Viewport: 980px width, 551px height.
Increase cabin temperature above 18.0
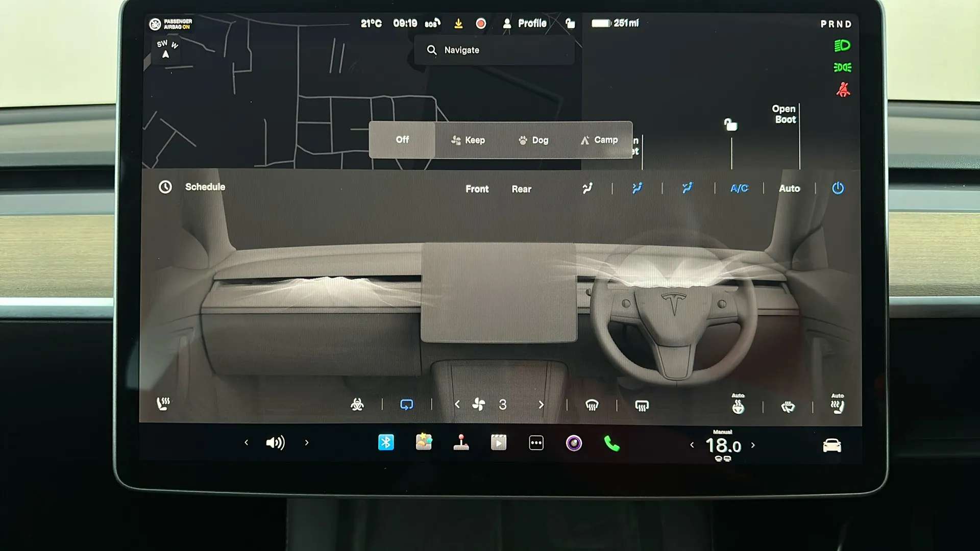[753, 445]
